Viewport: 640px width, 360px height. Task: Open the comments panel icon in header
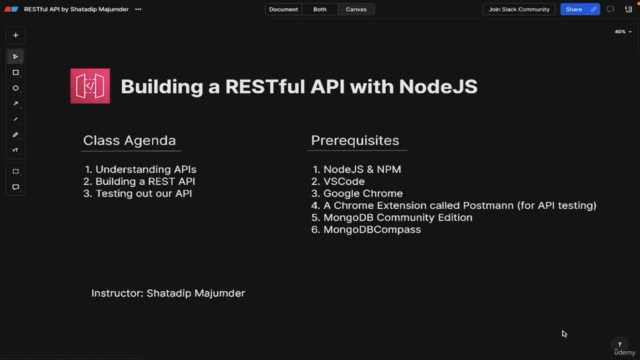(610, 9)
